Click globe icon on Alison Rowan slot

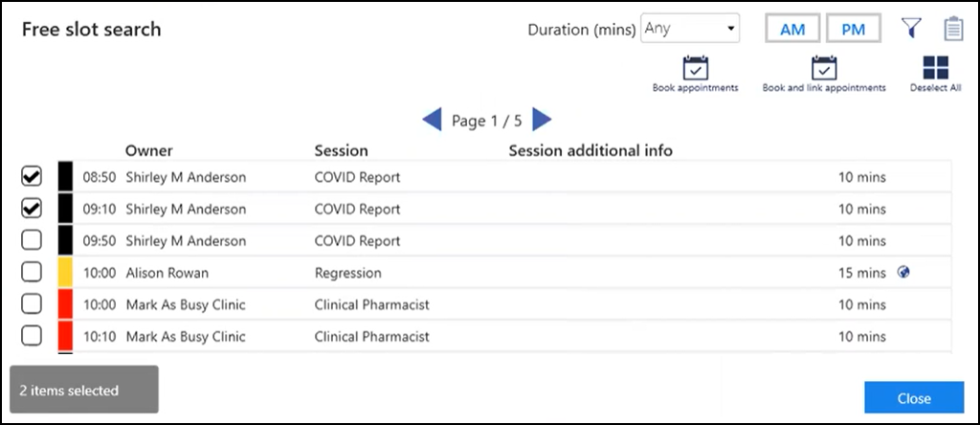[x=903, y=272]
